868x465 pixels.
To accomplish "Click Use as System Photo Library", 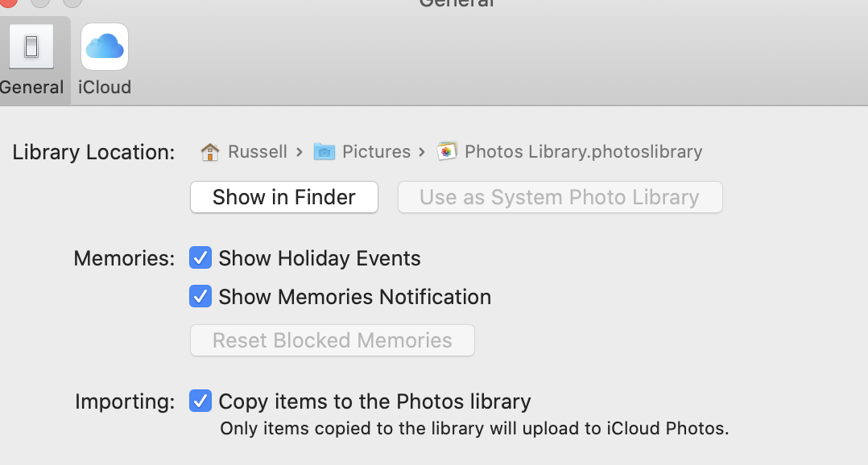I will pos(560,197).
